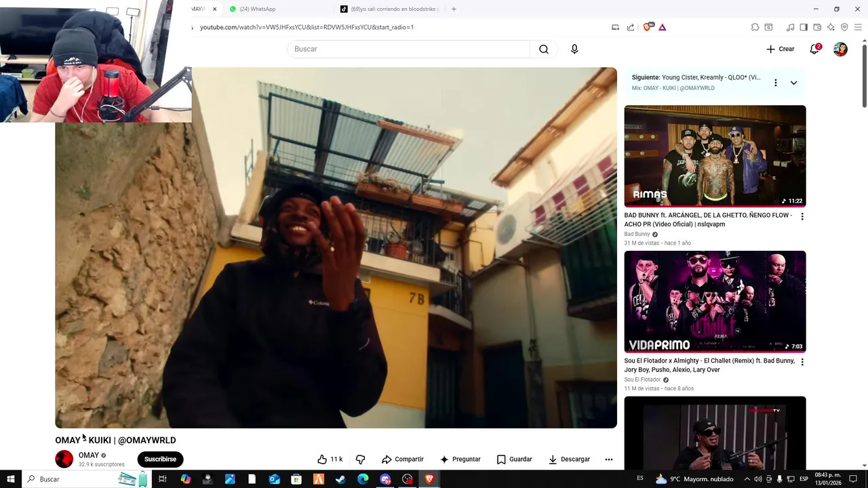
Task: Close the current YouTube tab
Action: (215, 9)
